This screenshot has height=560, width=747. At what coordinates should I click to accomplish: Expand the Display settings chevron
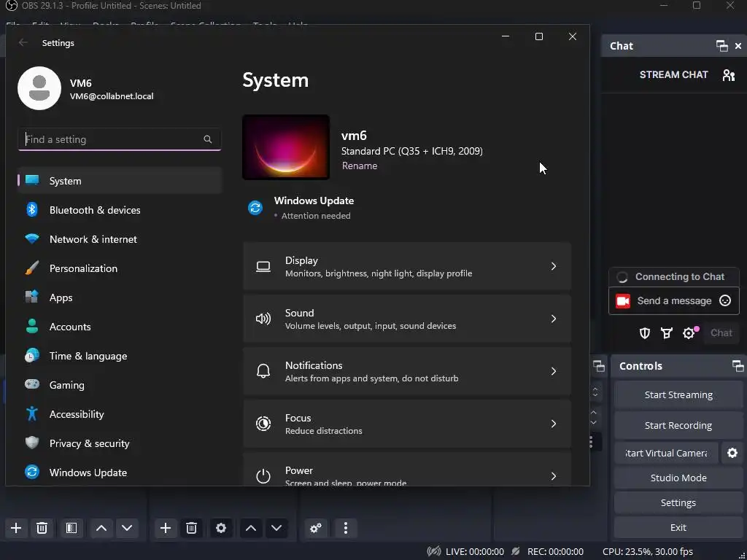tap(554, 266)
